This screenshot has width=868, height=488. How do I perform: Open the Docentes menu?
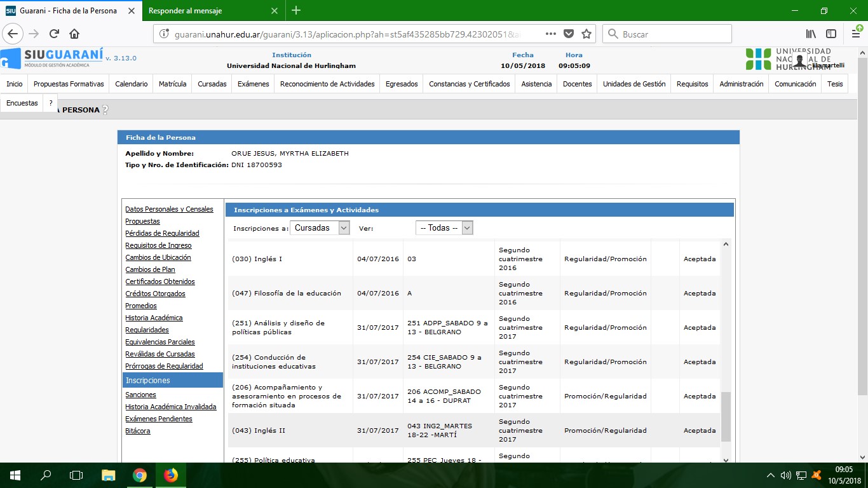pos(577,84)
